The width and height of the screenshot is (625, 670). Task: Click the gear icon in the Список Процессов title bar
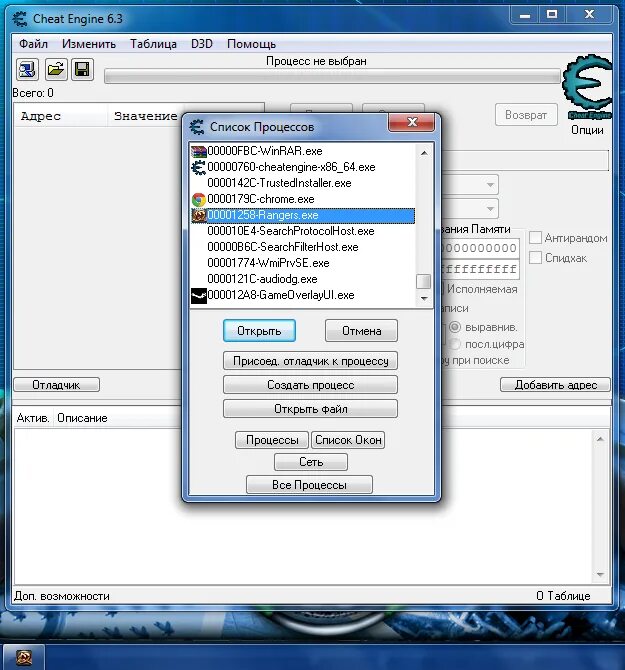click(197, 127)
